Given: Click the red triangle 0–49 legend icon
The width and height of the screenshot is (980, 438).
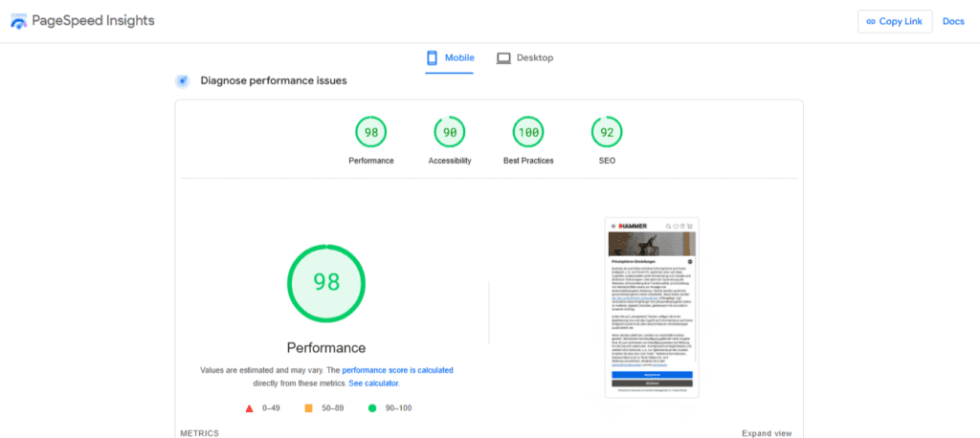Looking at the screenshot, I should pyautogui.click(x=249, y=408).
